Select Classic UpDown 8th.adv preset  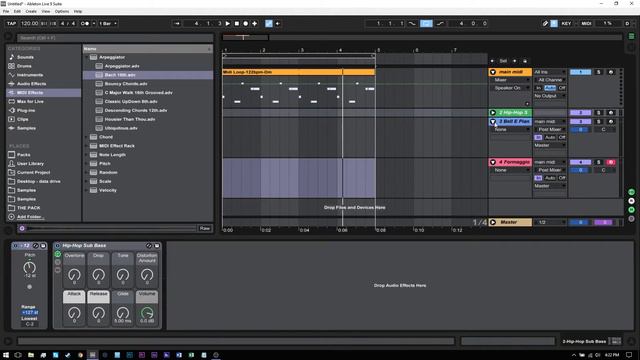tap(131, 102)
